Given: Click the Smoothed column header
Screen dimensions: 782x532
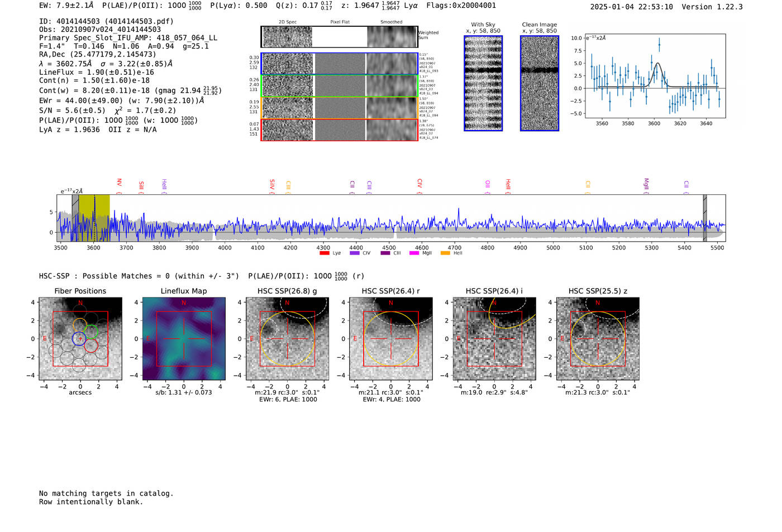Looking at the screenshot, I should coord(392,22).
